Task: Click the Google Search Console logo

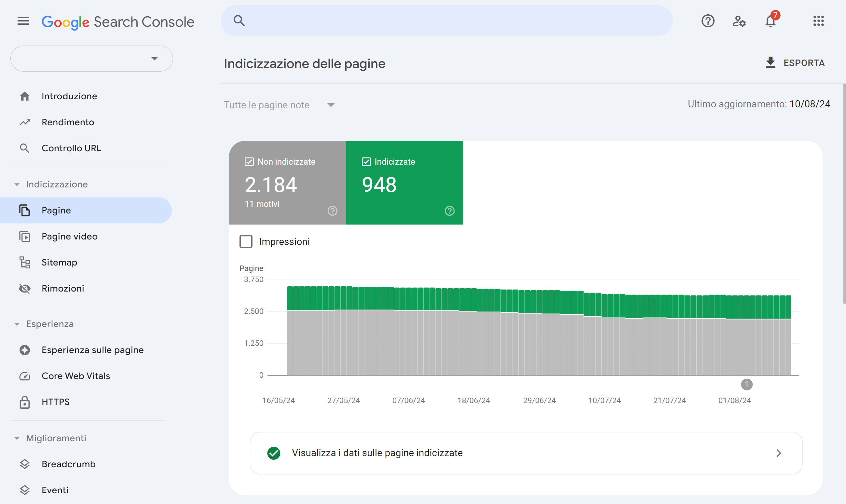Action: pyautogui.click(x=117, y=22)
